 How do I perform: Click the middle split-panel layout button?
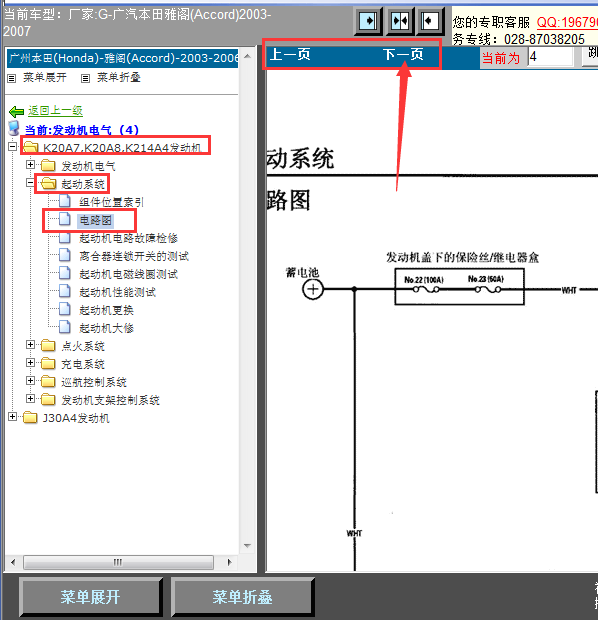tap(399, 21)
